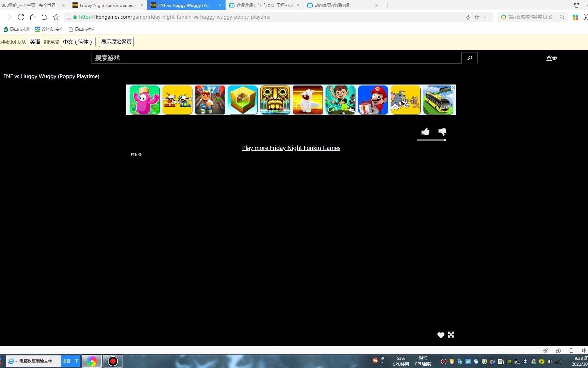
Task: Switch to the 动态首页-哔哩哔哩 tab
Action: pyautogui.click(x=343, y=5)
